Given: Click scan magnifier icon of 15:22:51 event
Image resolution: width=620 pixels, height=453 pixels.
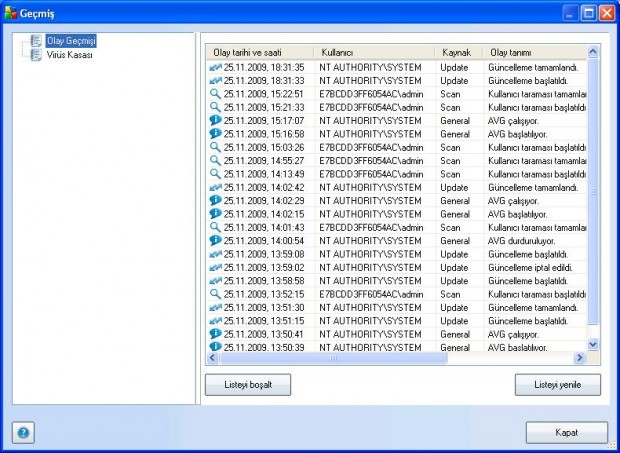Looking at the screenshot, I should (215, 93).
